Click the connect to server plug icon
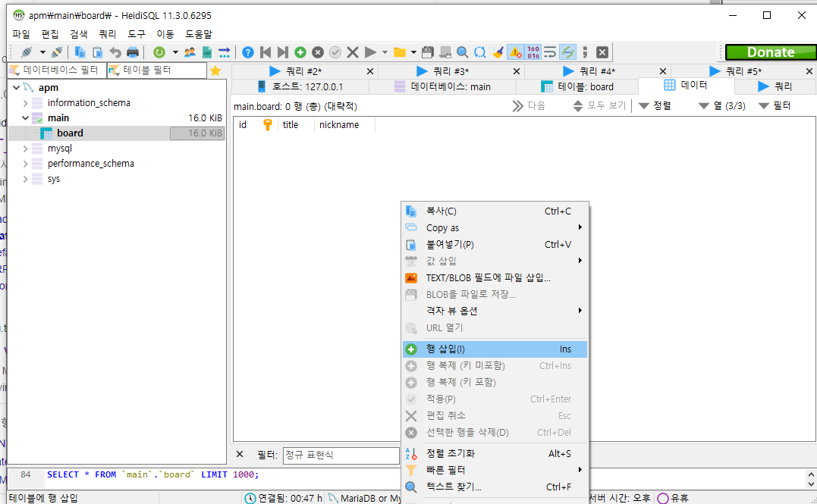The image size is (817, 504). click(x=27, y=52)
